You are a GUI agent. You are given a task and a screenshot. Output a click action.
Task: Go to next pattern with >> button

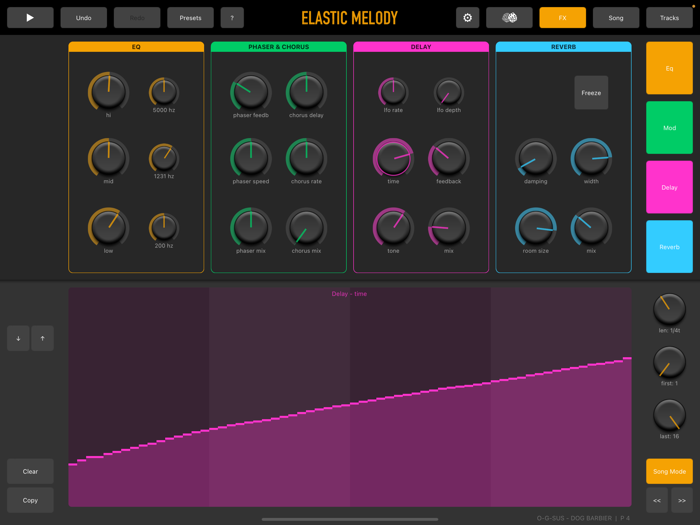(x=682, y=500)
